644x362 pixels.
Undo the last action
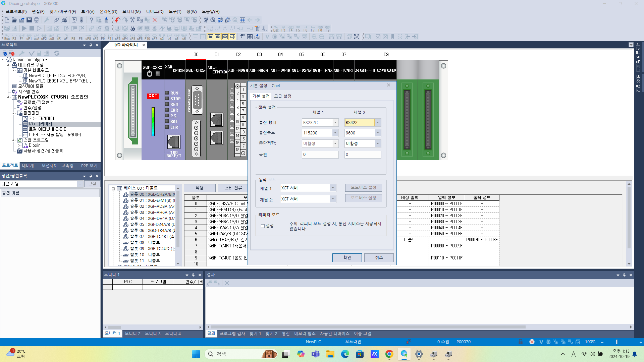pos(117,20)
